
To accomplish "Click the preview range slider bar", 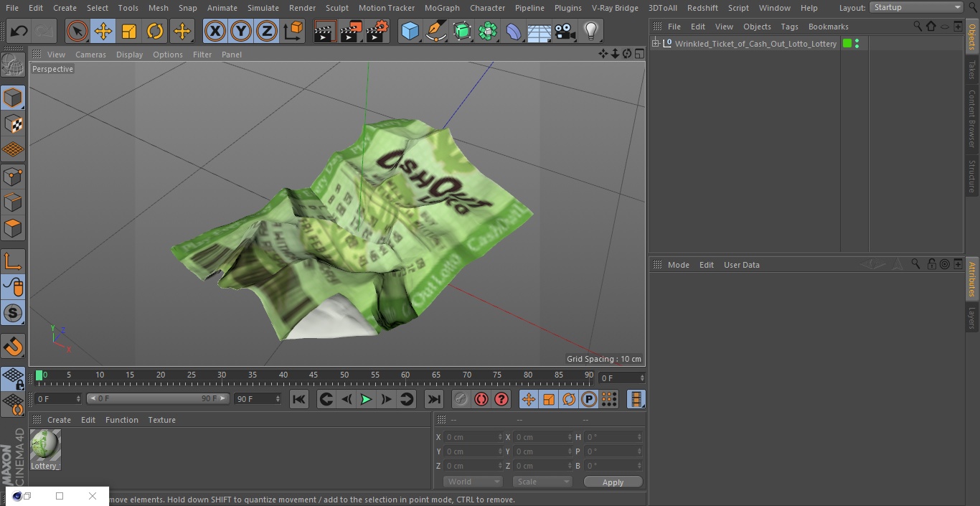I will point(158,398).
